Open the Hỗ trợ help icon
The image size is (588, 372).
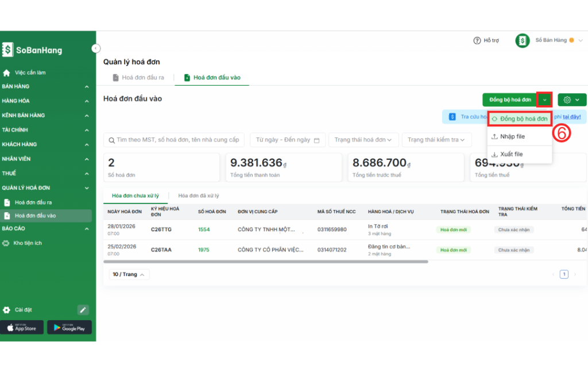(x=477, y=41)
